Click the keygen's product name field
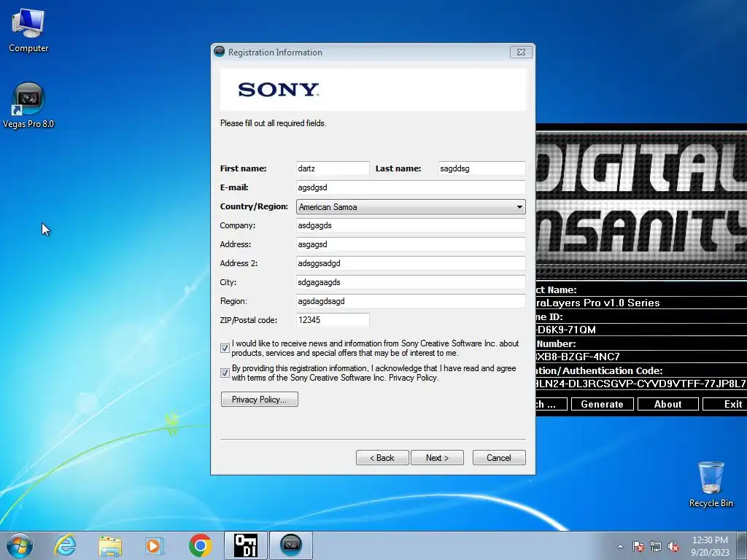The height and width of the screenshot is (560, 747). tap(641, 303)
